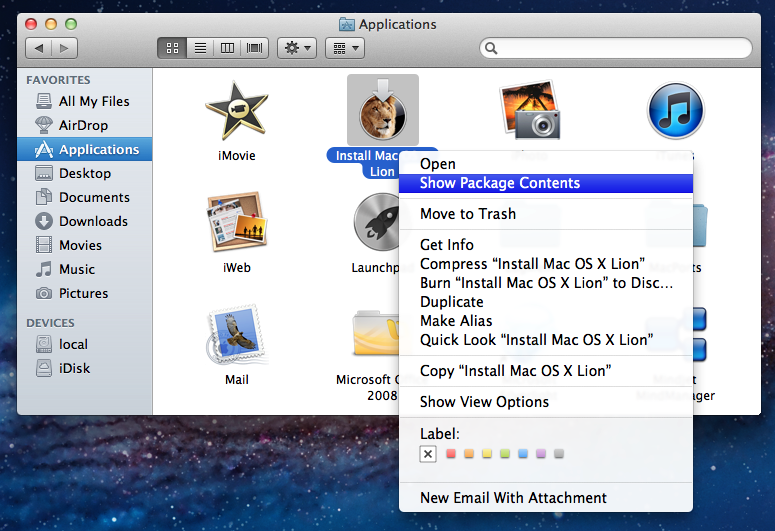Viewport: 775px width, 531px height.
Task: Switch to list view
Action: pyautogui.click(x=200, y=48)
